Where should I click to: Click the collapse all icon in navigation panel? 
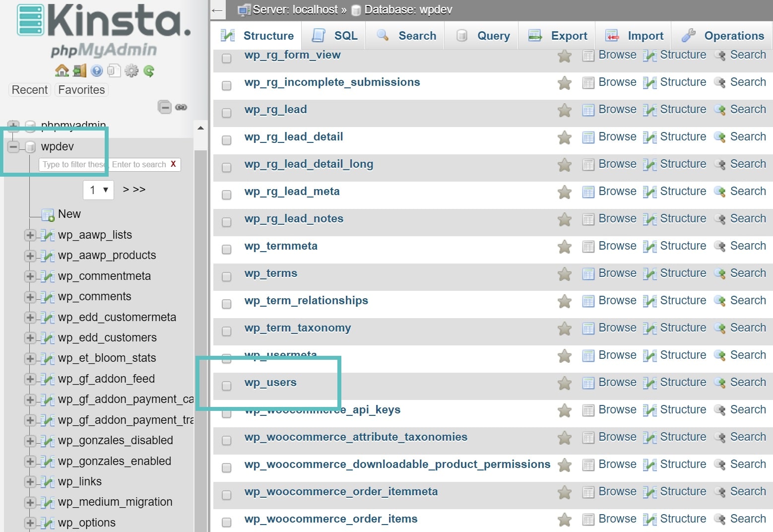(x=165, y=107)
